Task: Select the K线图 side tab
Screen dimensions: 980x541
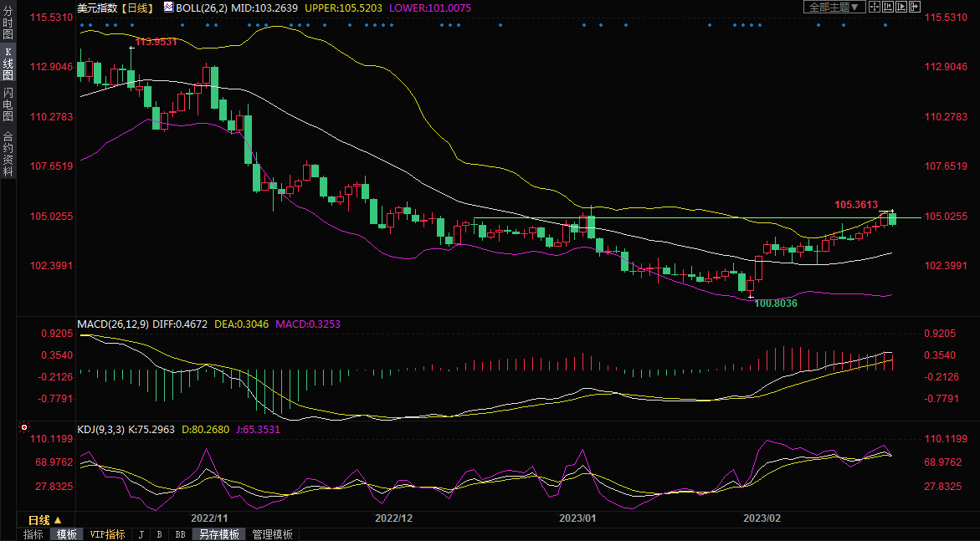Action: 8,64
